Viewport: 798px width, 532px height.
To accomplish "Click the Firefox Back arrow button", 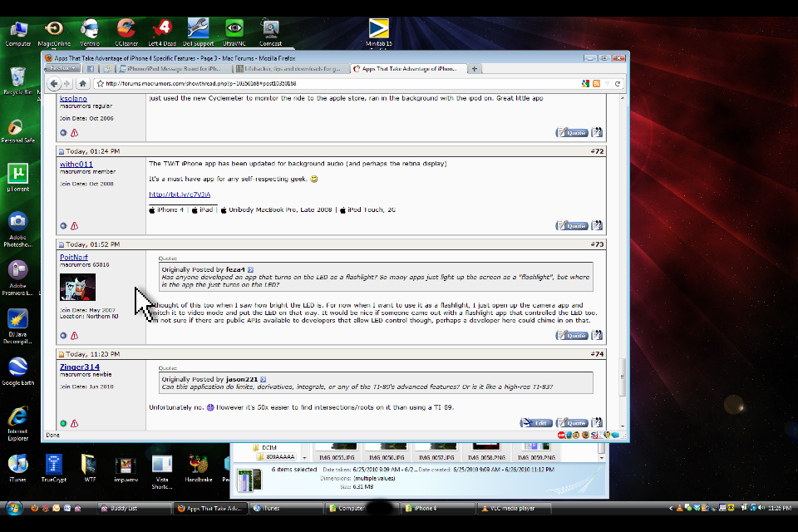I will (53, 83).
